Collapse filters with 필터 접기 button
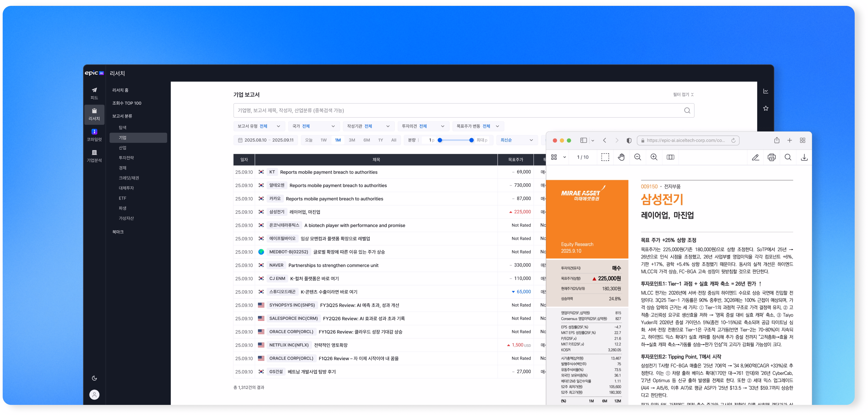Screen dimensions: 868x415 [683, 95]
